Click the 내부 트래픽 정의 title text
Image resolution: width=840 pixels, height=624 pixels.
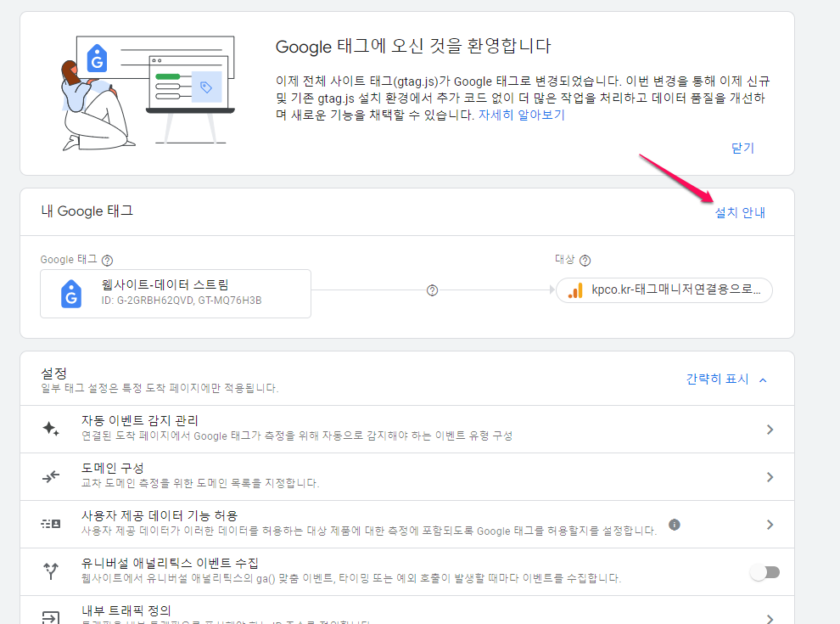click(x=126, y=610)
